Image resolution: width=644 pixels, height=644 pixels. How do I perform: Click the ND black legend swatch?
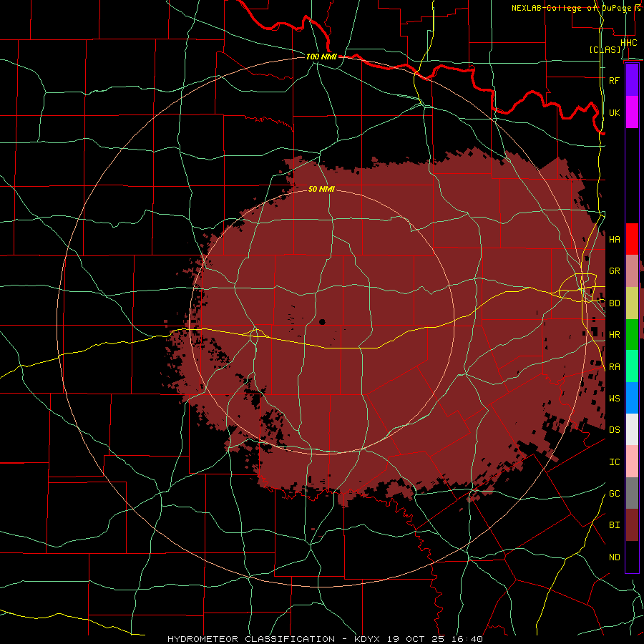(632, 557)
